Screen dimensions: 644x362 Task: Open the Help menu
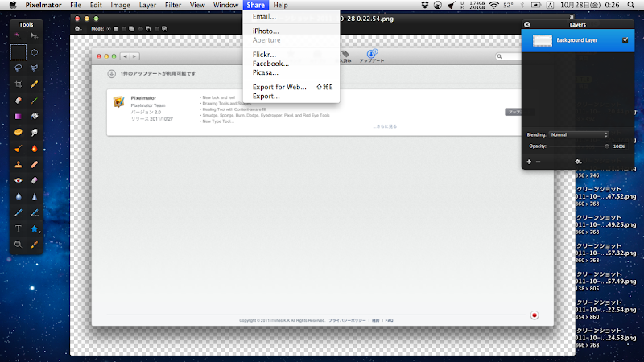pos(280,5)
